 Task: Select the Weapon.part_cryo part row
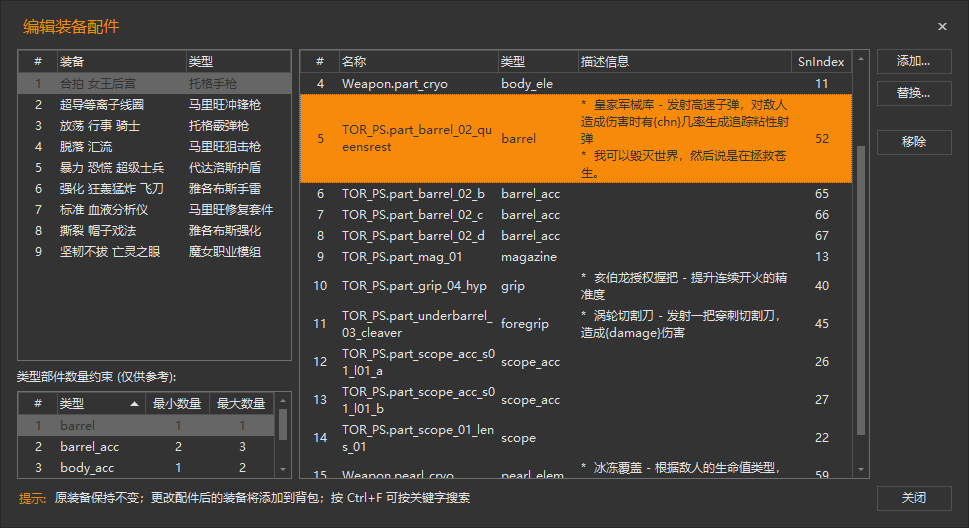pyautogui.click(x=394, y=84)
